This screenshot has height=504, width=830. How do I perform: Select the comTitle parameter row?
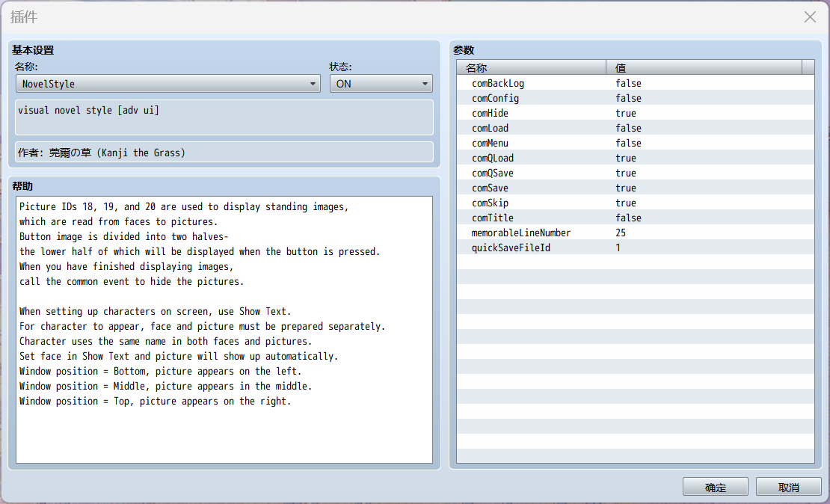tap(635, 218)
